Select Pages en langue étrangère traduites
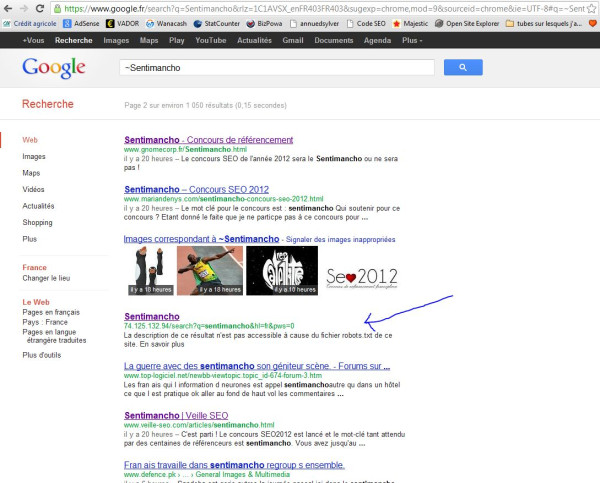The width and height of the screenshot is (600, 483). [x=54, y=336]
